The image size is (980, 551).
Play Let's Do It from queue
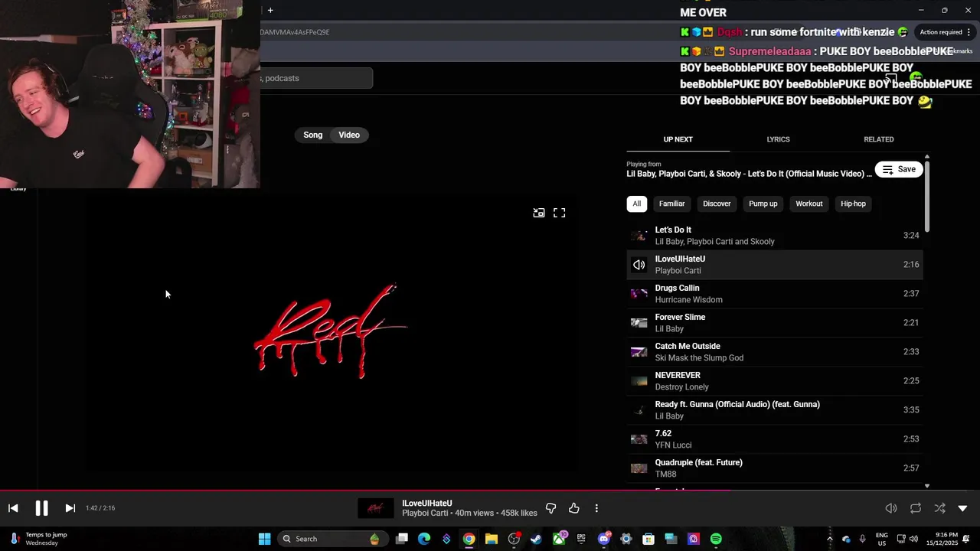(774, 236)
